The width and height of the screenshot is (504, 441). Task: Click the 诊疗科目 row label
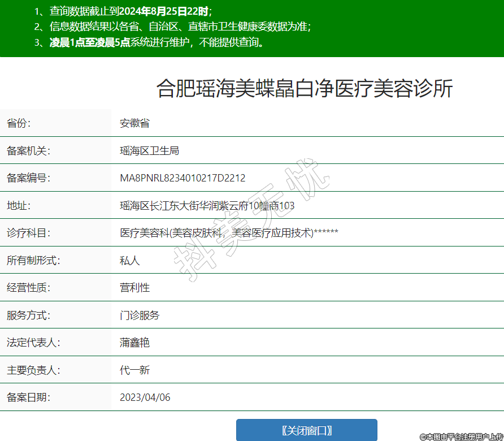tap(28, 233)
